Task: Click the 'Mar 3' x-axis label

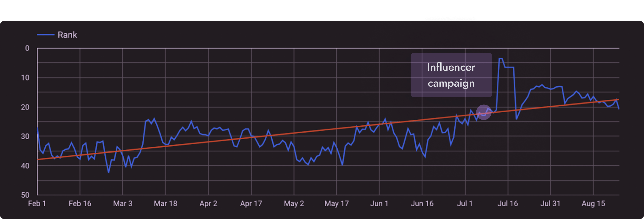Action: [122, 204]
